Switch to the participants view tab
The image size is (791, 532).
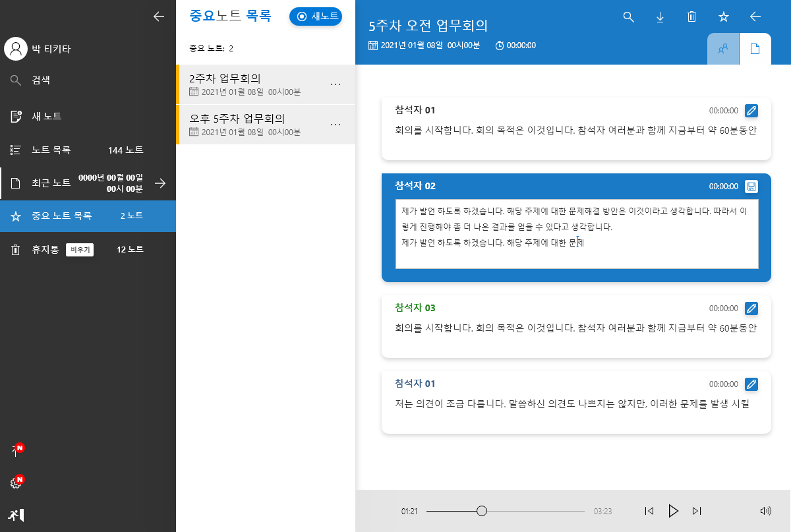click(723, 49)
